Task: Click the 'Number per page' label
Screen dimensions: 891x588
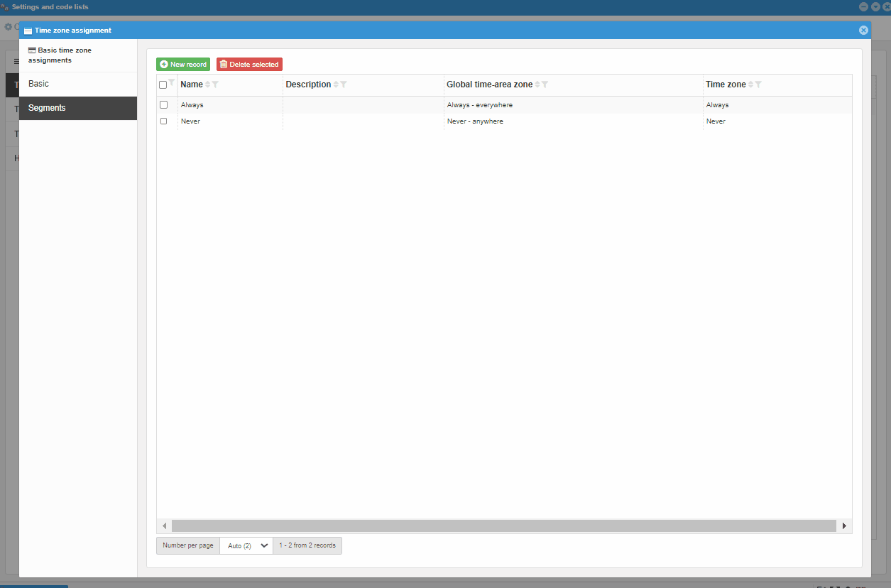Action: [188, 545]
